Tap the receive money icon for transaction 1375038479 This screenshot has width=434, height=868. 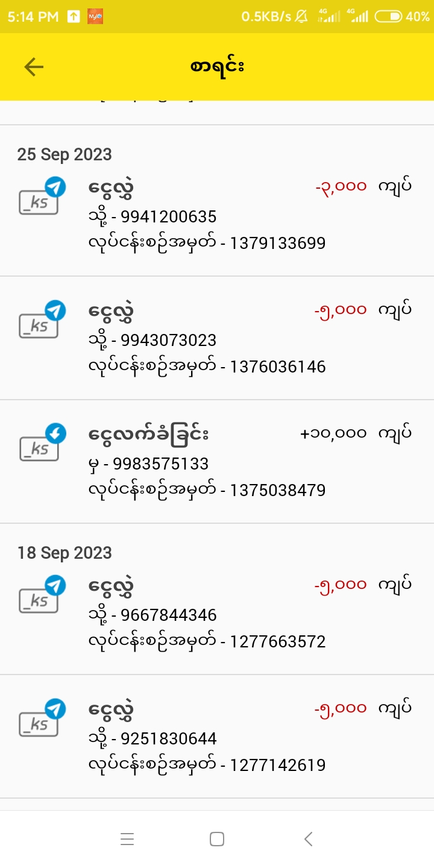click(40, 444)
